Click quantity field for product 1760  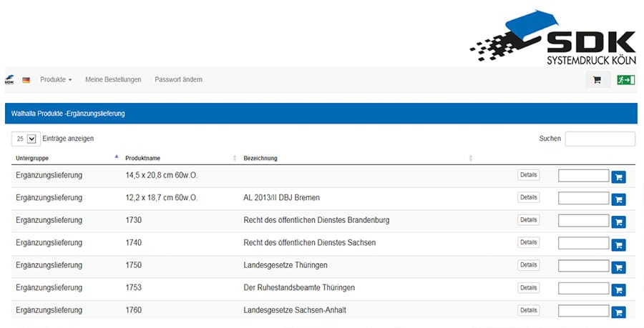point(584,311)
